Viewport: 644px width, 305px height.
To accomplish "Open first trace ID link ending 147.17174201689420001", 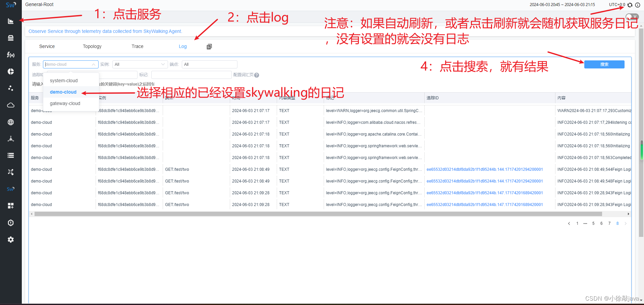I will pyautogui.click(x=485, y=193).
